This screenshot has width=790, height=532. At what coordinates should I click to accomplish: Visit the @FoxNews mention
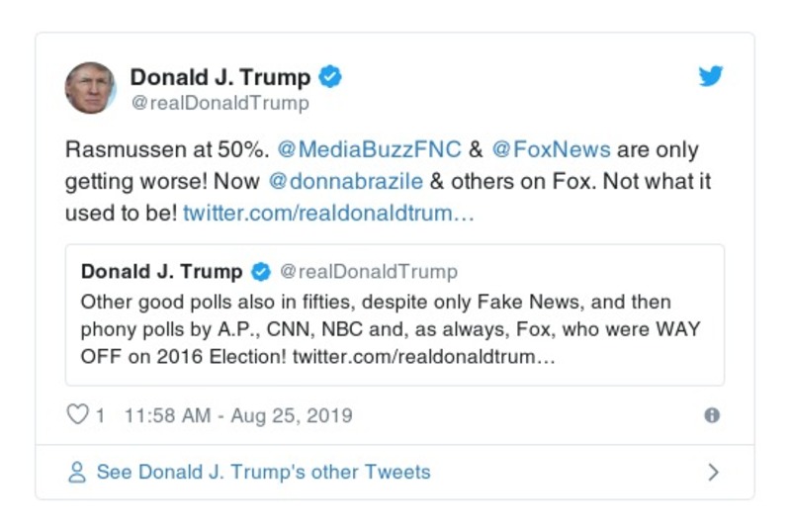point(551,150)
